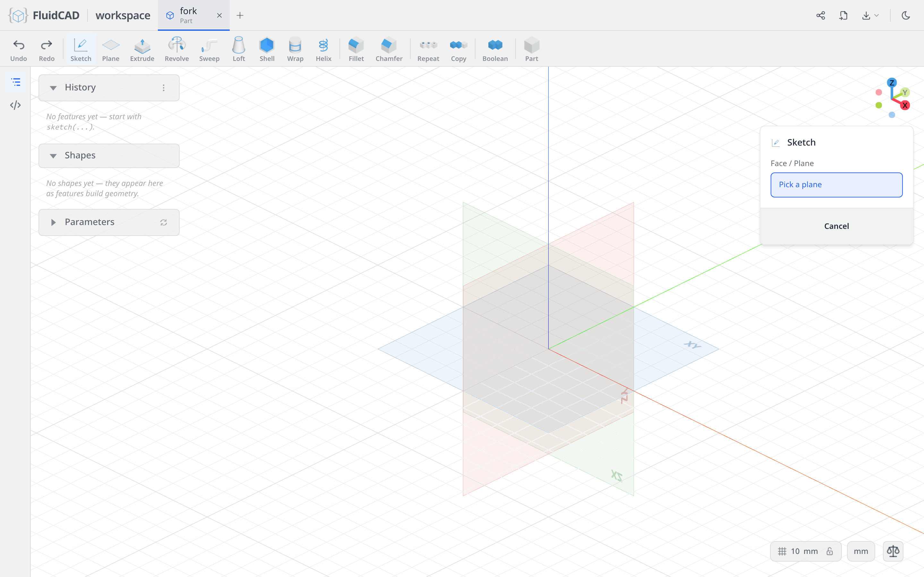Choose the Loft tool
The image size is (924, 577).
point(239,49)
